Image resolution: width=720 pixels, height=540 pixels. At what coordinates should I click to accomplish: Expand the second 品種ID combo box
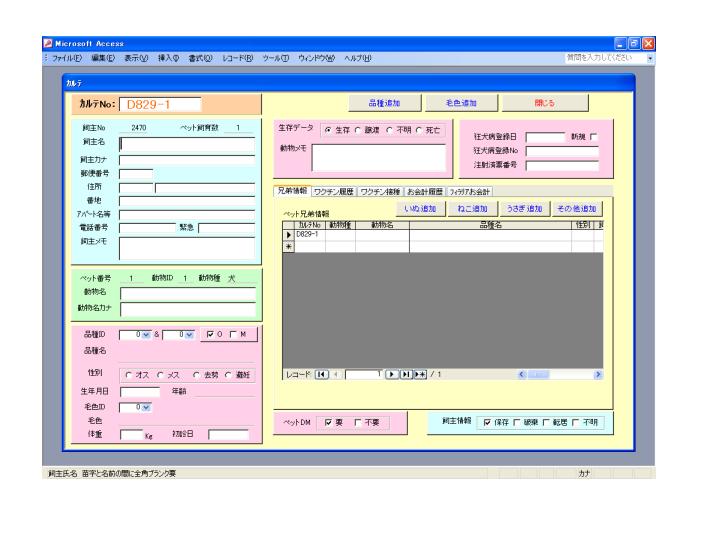(188, 335)
